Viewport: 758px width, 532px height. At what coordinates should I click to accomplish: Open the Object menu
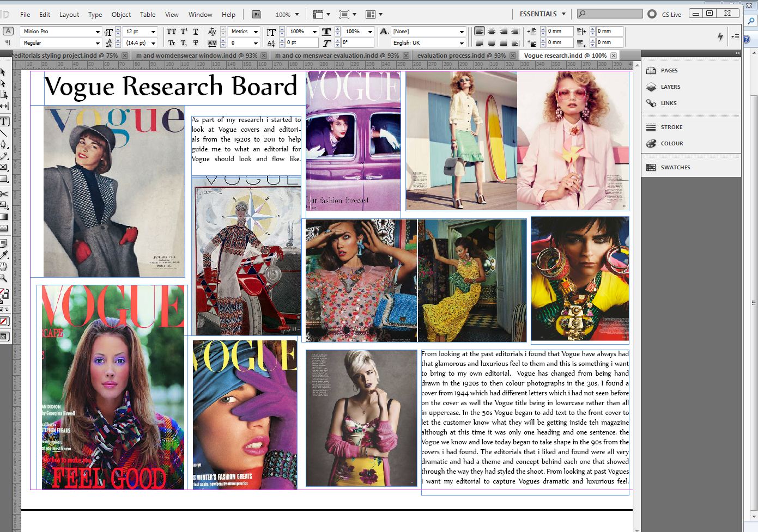(121, 15)
